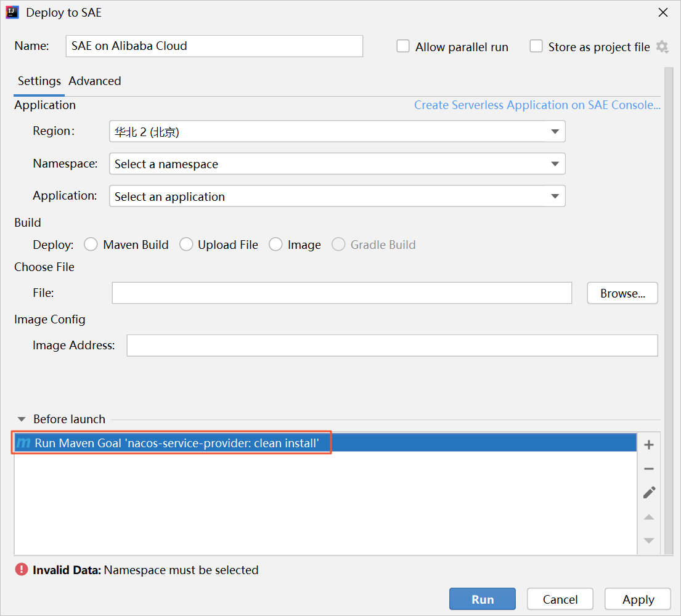Select the Run Maven Goal clean install row
This screenshot has height=616, width=681.
click(x=326, y=443)
